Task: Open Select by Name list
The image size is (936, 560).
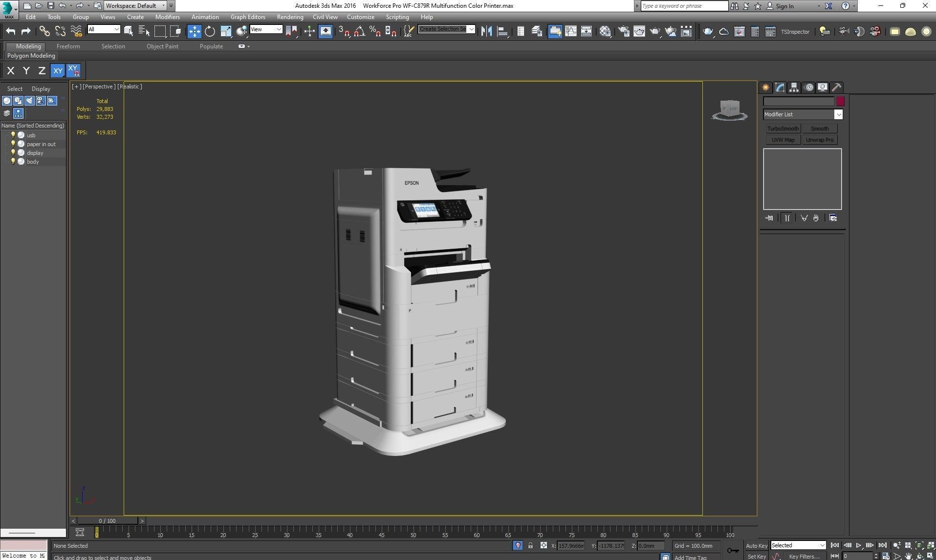Action: coord(144,31)
